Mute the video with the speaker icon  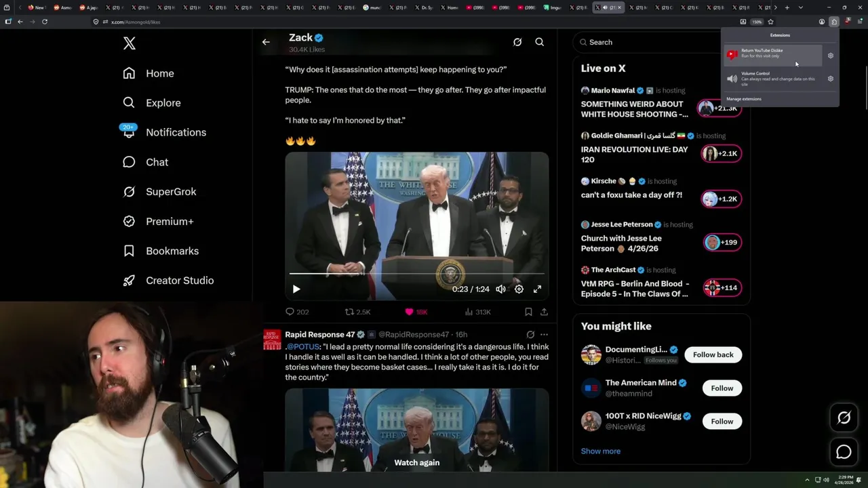pyautogui.click(x=500, y=289)
